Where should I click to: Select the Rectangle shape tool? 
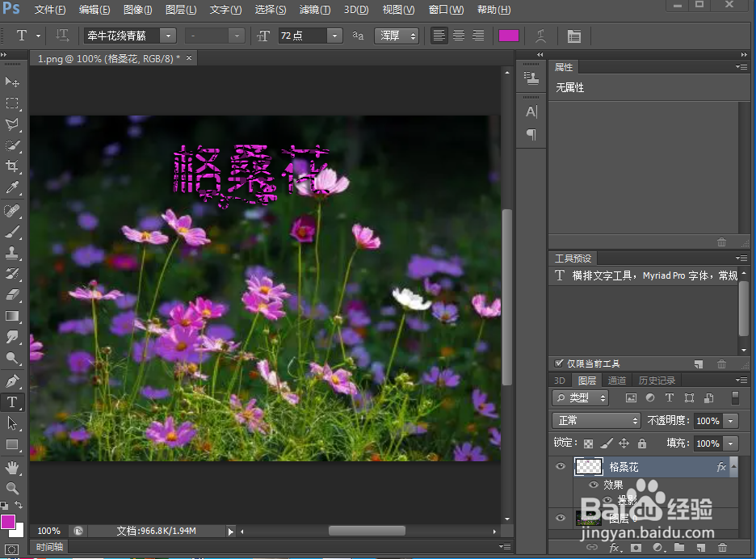tap(12, 444)
